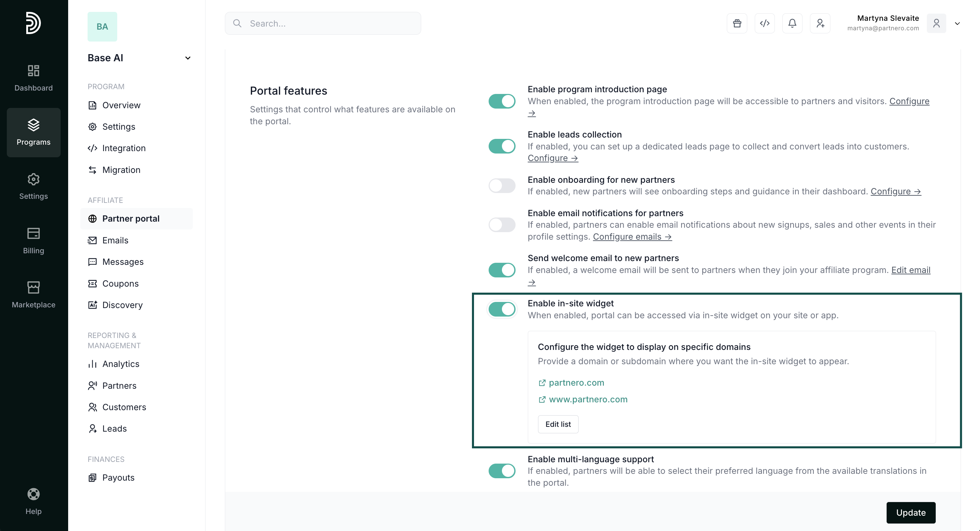Open Coupons in Affiliate menu
This screenshot has width=980, height=531.
tap(120, 284)
